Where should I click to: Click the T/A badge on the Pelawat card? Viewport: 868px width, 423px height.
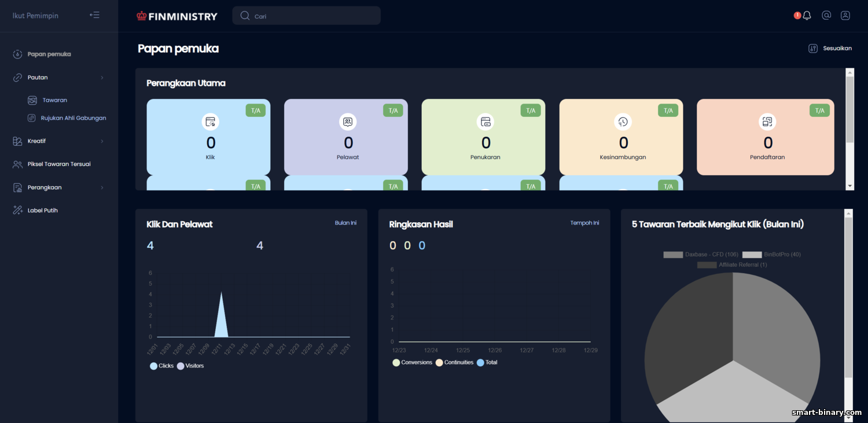[393, 111]
